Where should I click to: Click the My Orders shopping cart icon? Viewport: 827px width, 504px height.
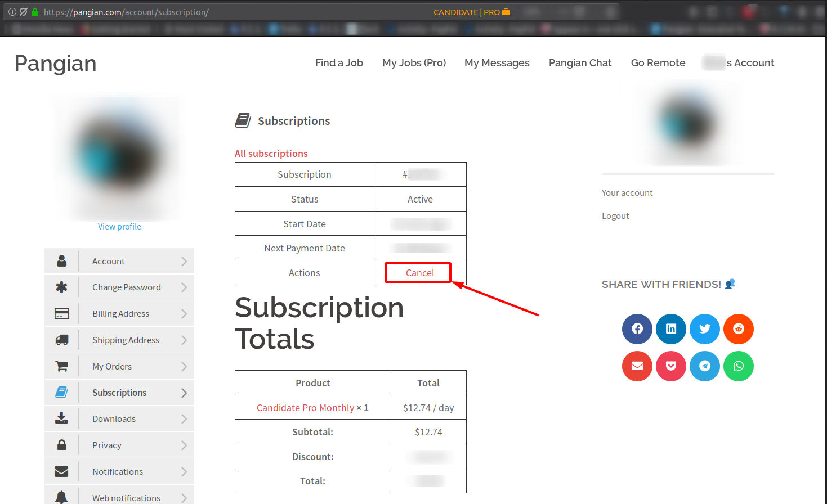pyautogui.click(x=62, y=366)
